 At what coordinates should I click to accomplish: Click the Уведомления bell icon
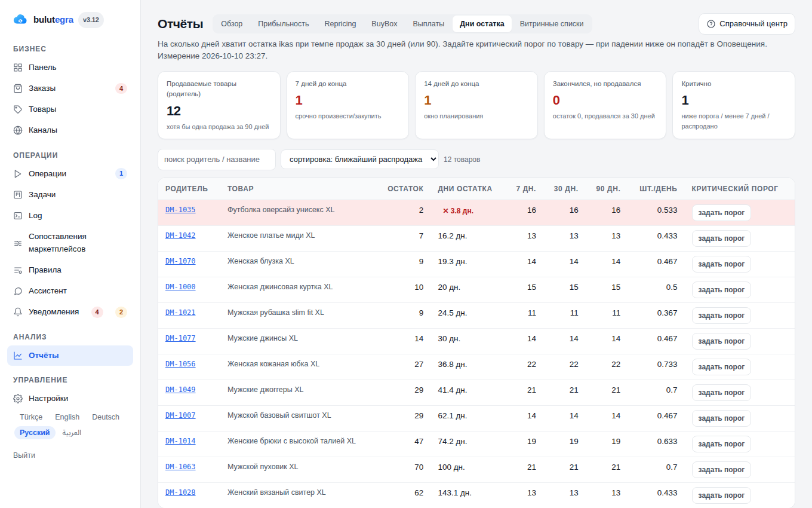point(18,312)
